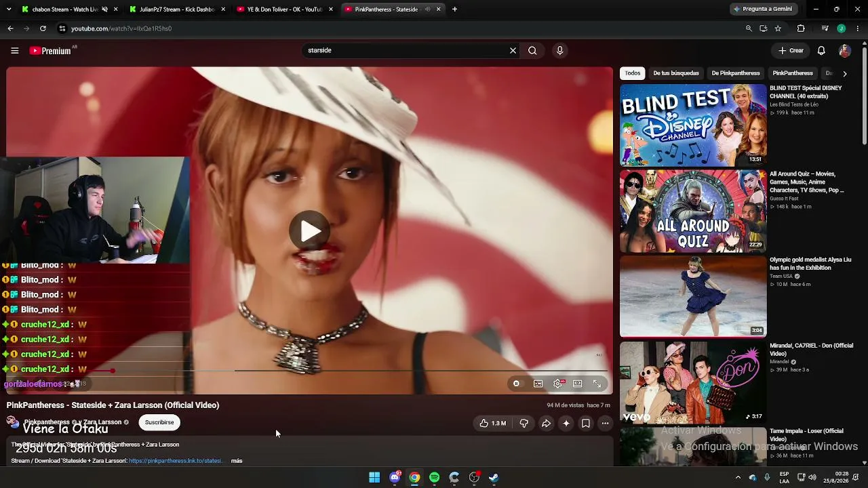Play the Stateside video
868x488 pixels.
click(x=310, y=231)
